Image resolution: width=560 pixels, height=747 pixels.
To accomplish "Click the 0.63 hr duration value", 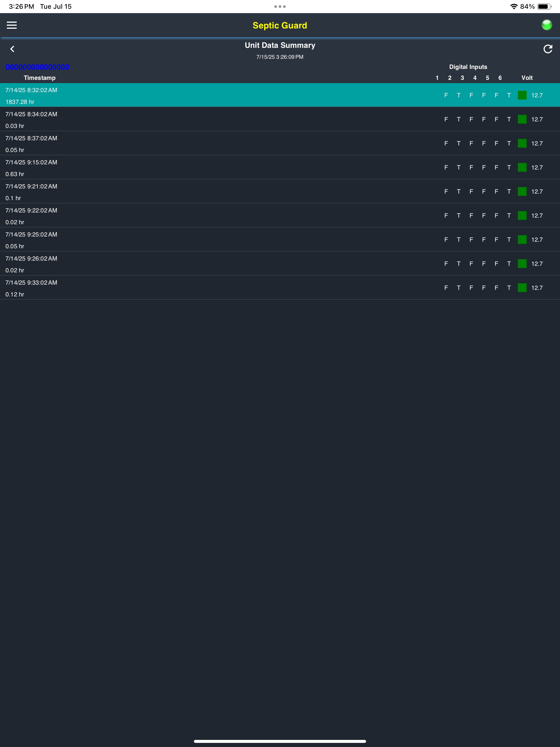I will coord(15,174).
